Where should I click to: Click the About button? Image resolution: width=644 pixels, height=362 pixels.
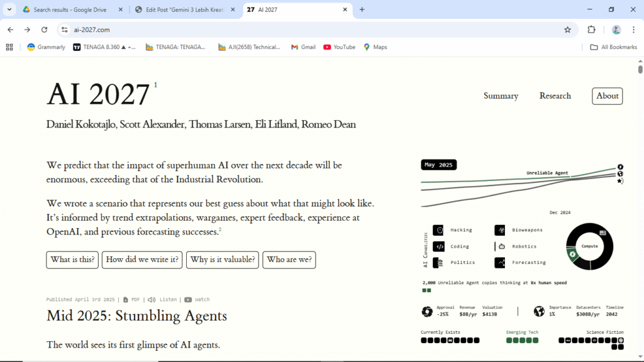pos(607,96)
